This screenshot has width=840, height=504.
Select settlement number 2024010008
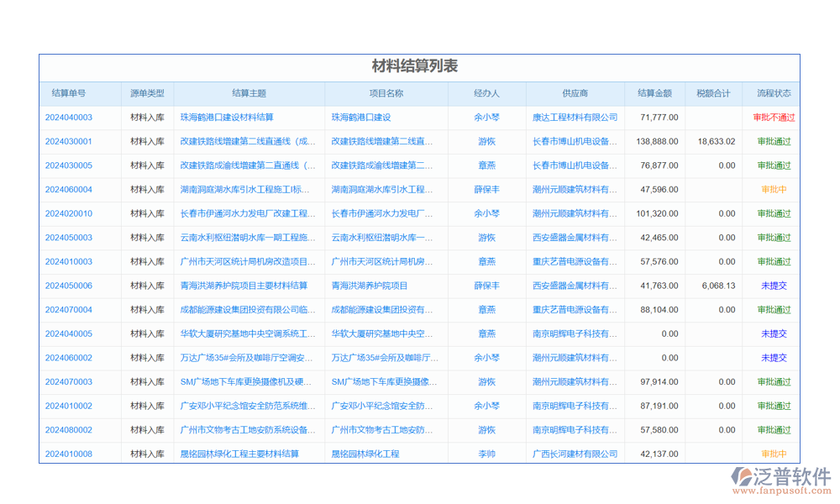tap(69, 454)
